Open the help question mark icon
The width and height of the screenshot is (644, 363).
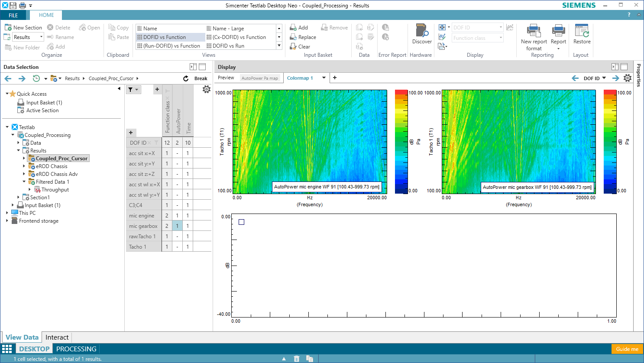(x=629, y=15)
